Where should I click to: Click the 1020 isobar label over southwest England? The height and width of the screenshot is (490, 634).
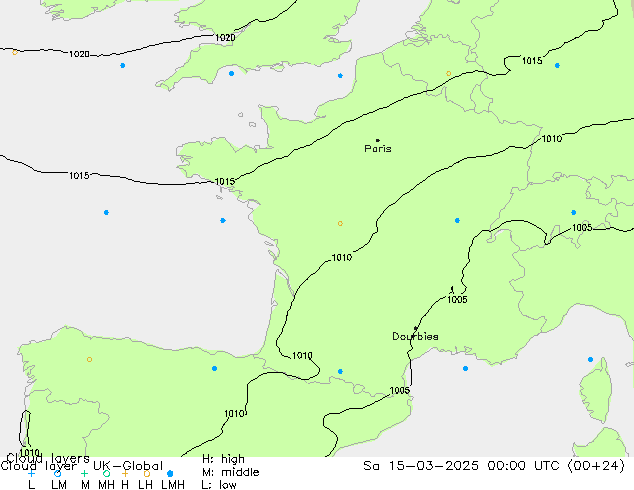tap(225, 38)
